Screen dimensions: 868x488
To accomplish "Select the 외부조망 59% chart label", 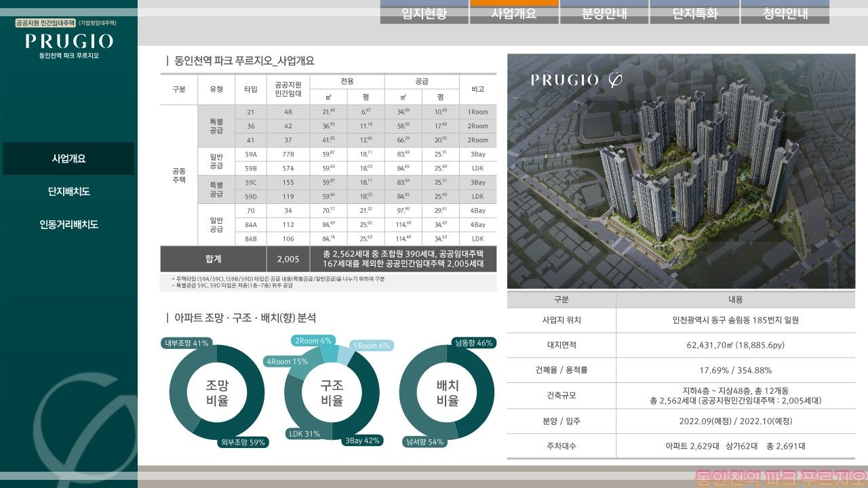I will (x=243, y=443).
